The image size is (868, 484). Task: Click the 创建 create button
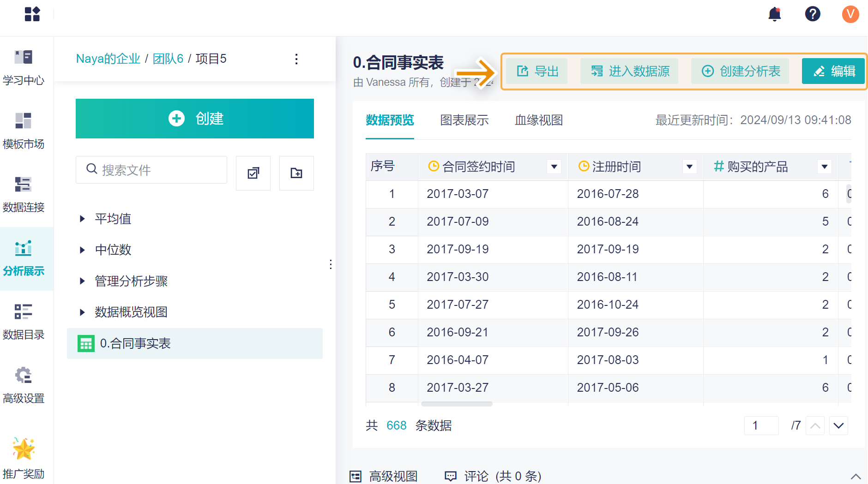pyautogui.click(x=195, y=119)
